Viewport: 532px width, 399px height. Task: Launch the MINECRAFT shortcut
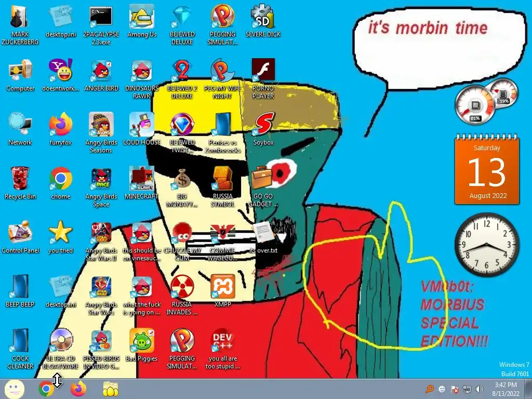tap(141, 179)
